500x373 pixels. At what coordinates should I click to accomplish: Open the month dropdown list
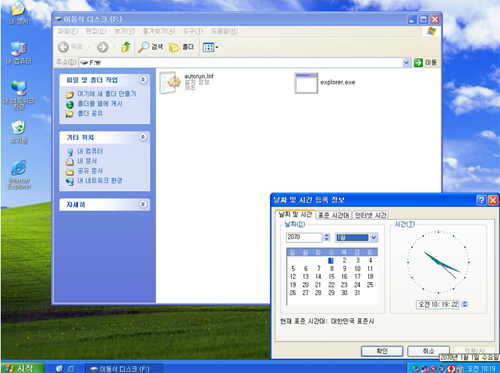tap(373, 237)
